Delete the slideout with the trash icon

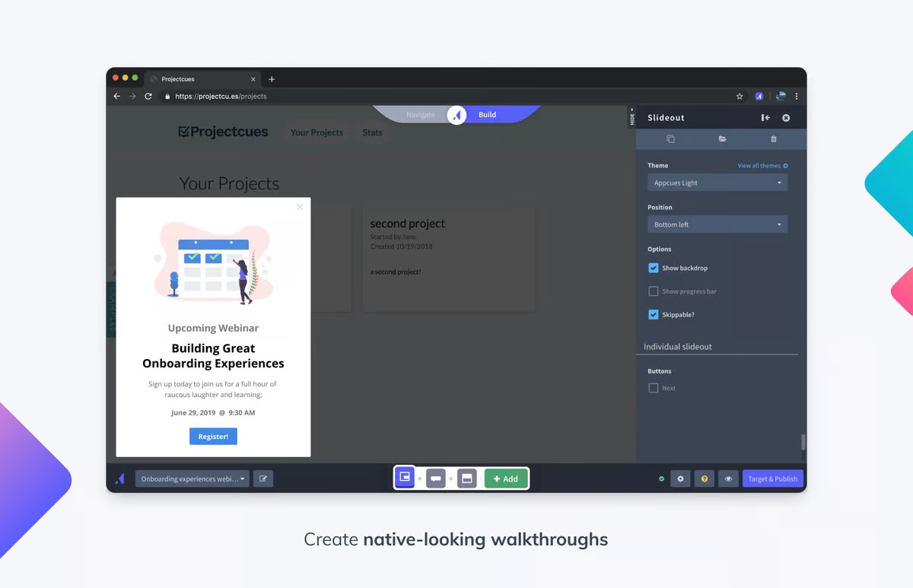(773, 139)
